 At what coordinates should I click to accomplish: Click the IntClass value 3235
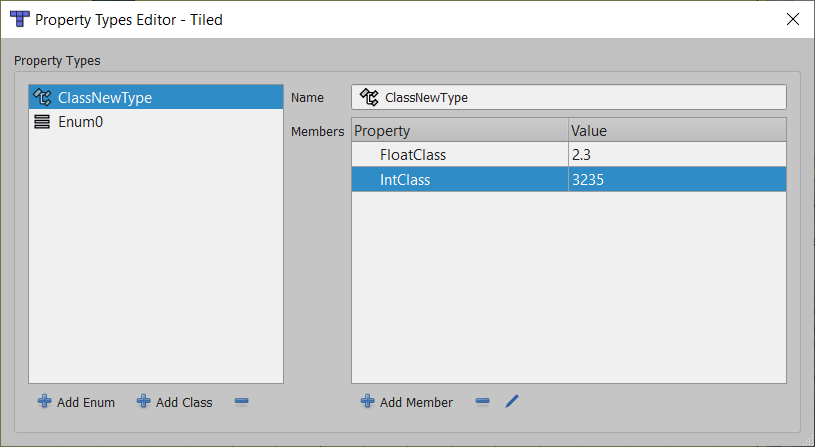coord(588,179)
